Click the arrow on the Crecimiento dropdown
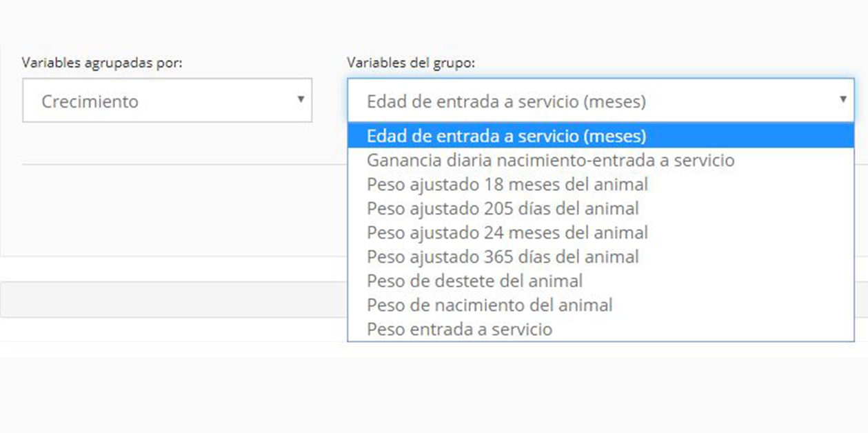Image resolution: width=868 pixels, height=433 pixels. tap(301, 99)
